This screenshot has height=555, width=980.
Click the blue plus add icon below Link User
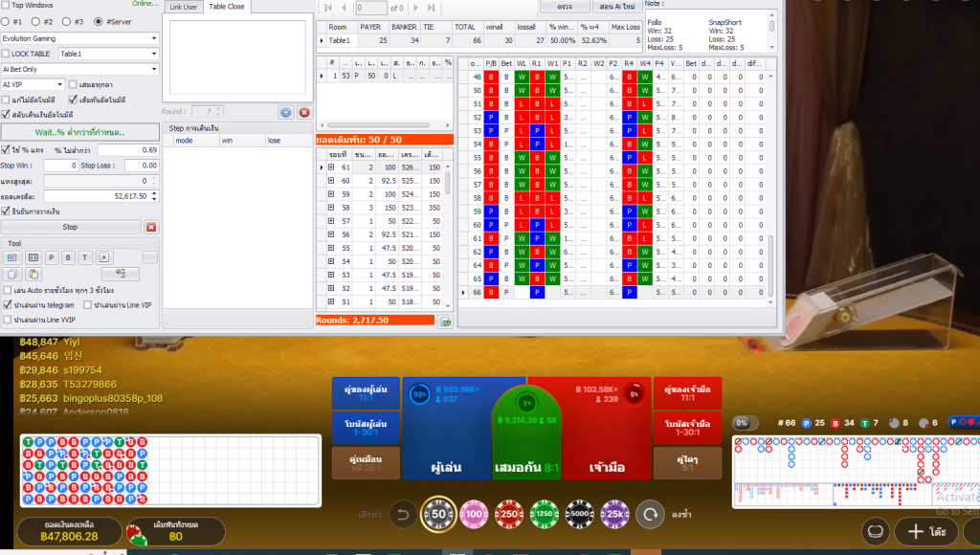click(286, 112)
